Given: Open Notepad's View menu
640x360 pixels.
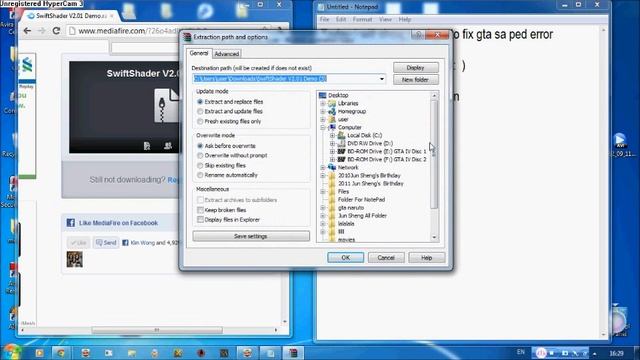Looking at the screenshot, I should [x=385, y=19].
